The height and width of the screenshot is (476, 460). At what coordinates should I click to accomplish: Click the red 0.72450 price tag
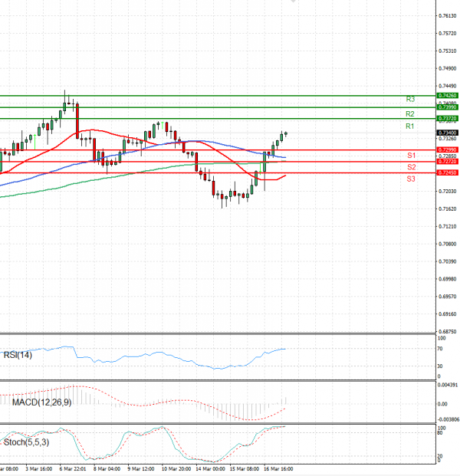pos(447,173)
